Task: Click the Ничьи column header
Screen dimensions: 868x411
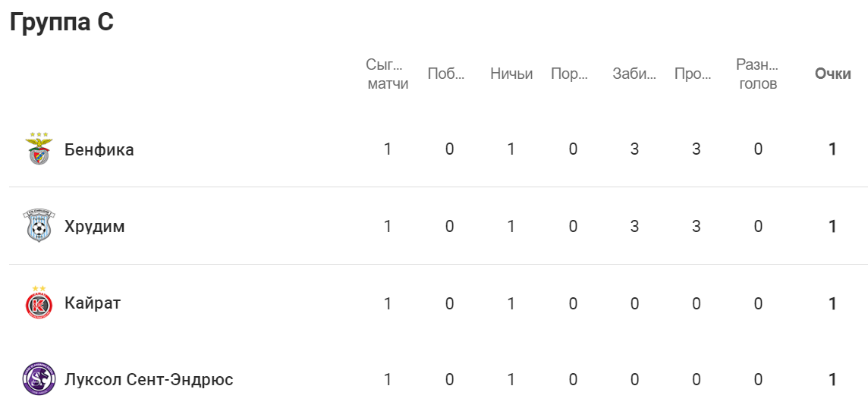Action: (511, 74)
